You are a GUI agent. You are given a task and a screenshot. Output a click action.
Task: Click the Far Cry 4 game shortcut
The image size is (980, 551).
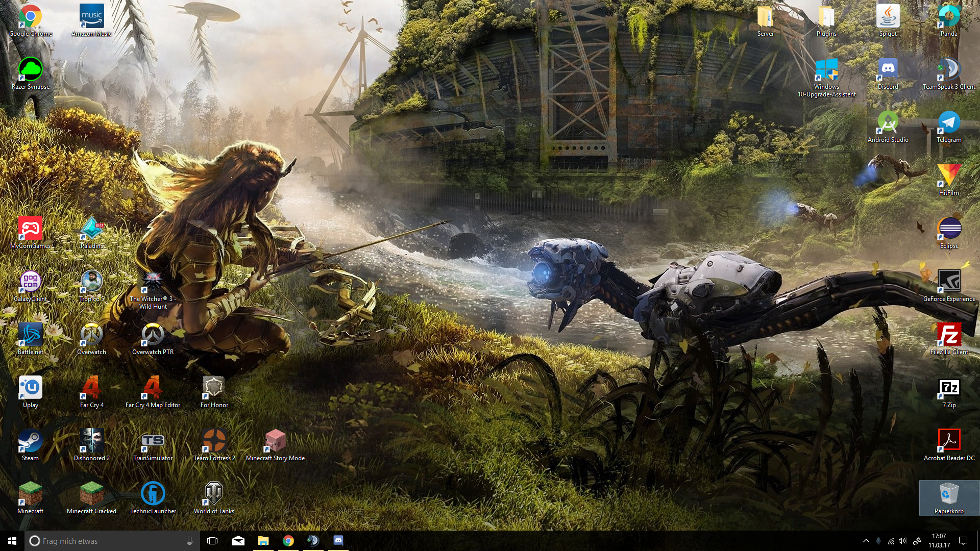(92, 392)
